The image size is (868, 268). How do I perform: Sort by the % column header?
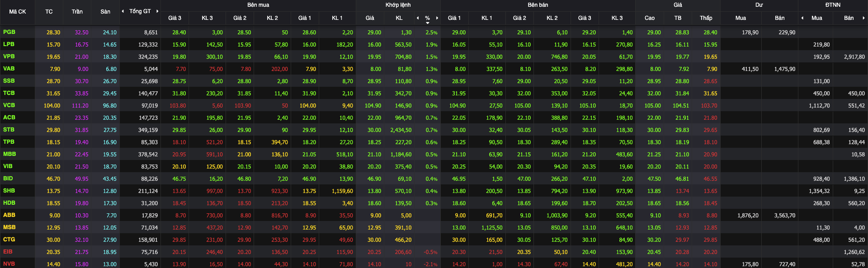pos(427,18)
